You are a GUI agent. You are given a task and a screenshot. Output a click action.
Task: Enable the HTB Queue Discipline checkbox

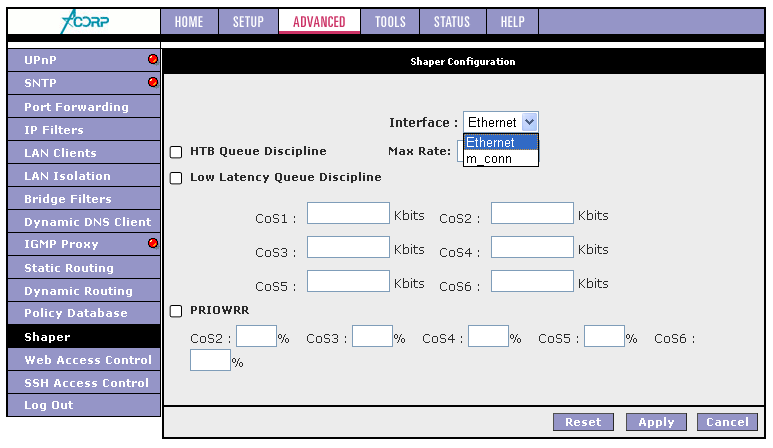click(x=176, y=152)
